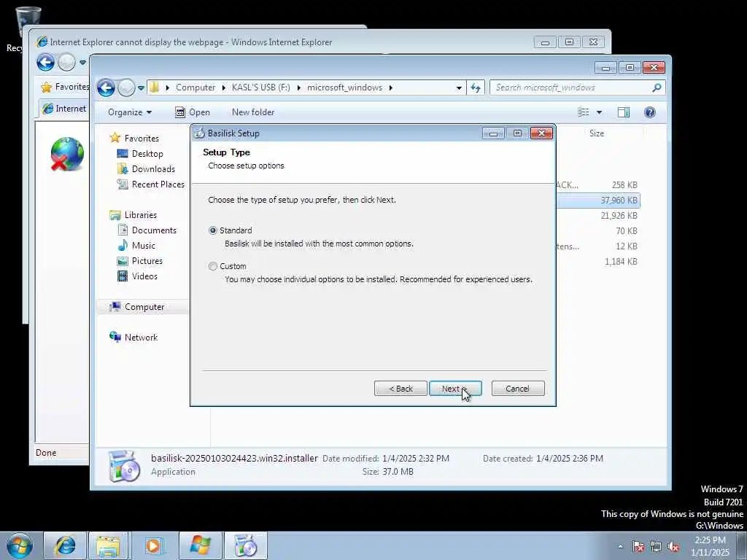The width and height of the screenshot is (747, 560).
Task: Open Music library
Action: coord(144,246)
